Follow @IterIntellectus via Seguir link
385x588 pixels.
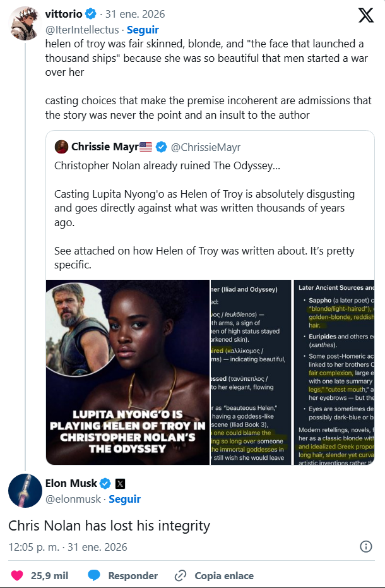click(x=143, y=30)
